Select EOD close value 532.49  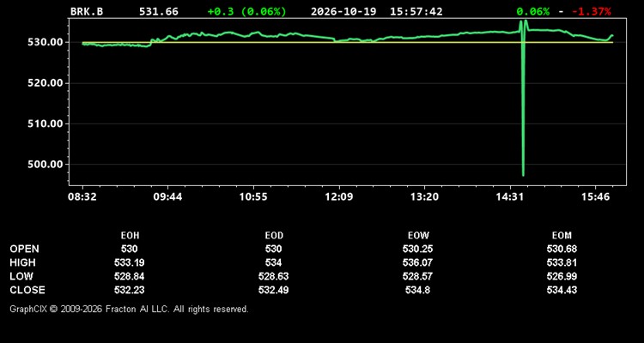(x=274, y=290)
